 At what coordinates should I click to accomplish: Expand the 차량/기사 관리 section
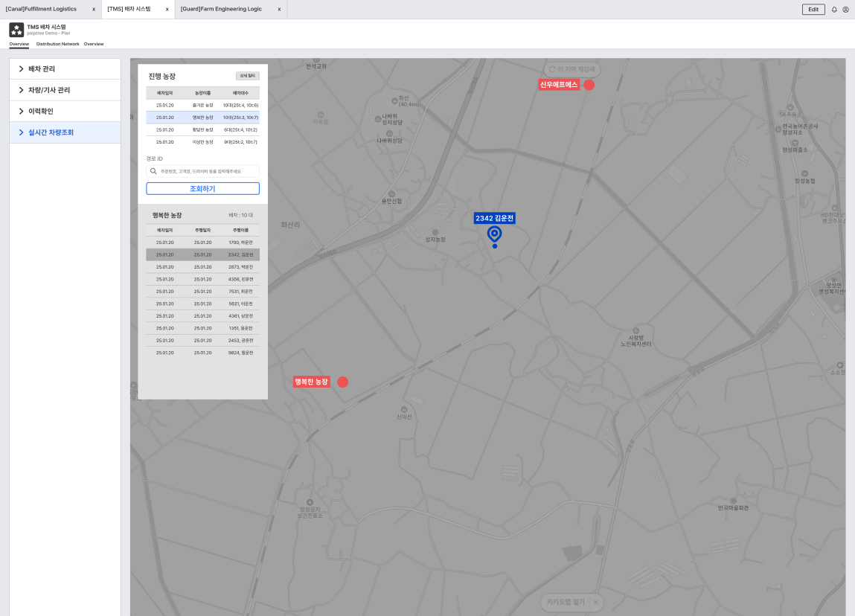(x=65, y=90)
